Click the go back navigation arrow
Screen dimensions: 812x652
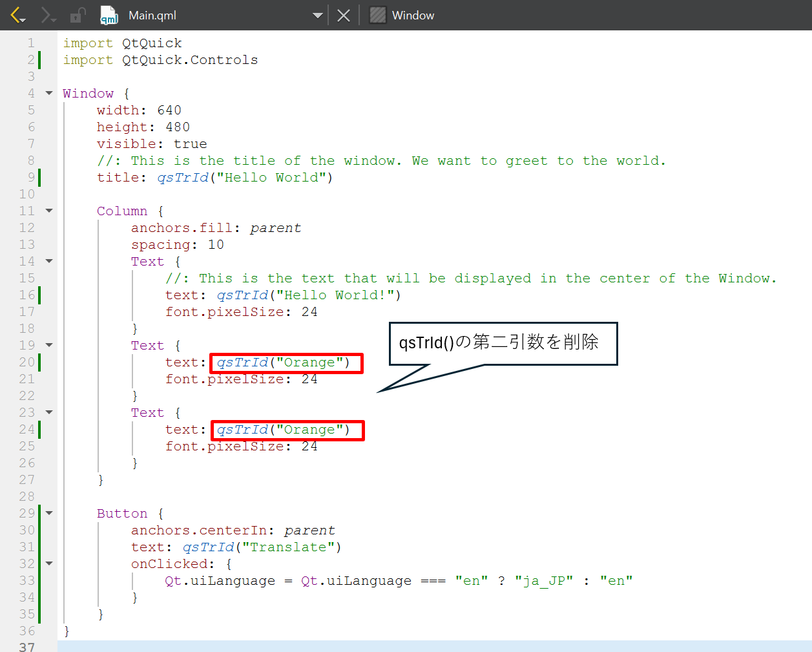(17, 15)
